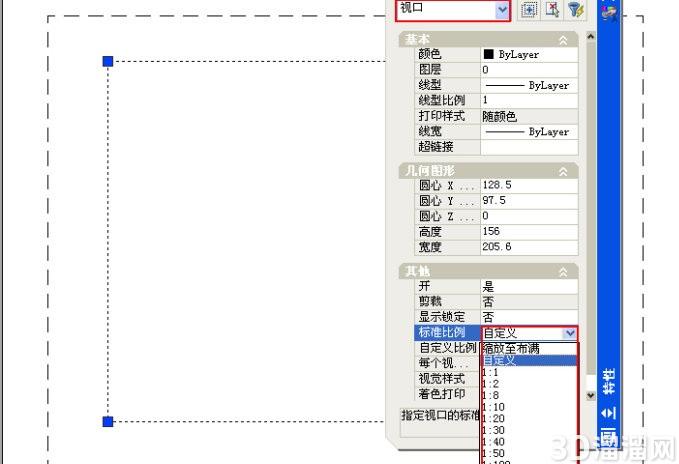
Task: Click the properties panel scroll up arrow
Action: pyautogui.click(x=591, y=37)
